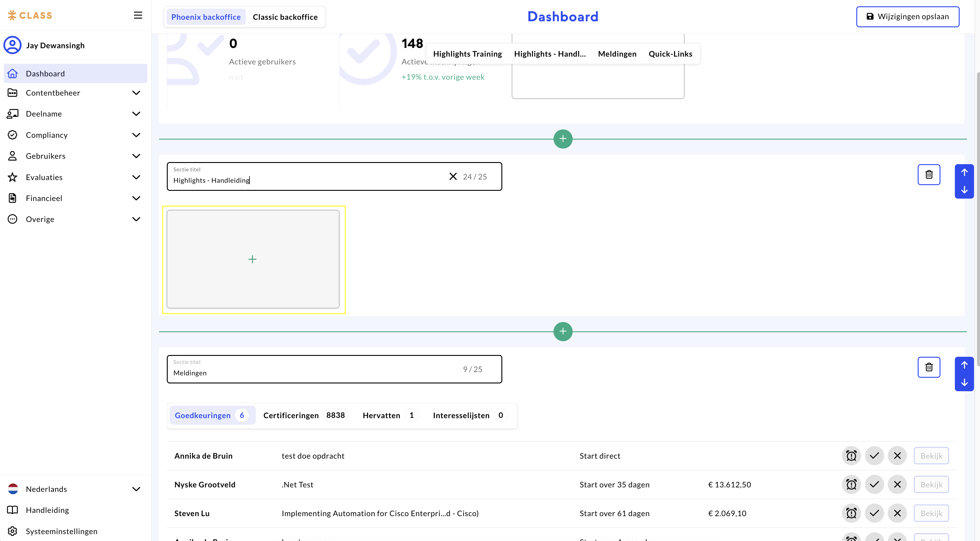
Task: Clear the section title with X icon
Action: (453, 176)
